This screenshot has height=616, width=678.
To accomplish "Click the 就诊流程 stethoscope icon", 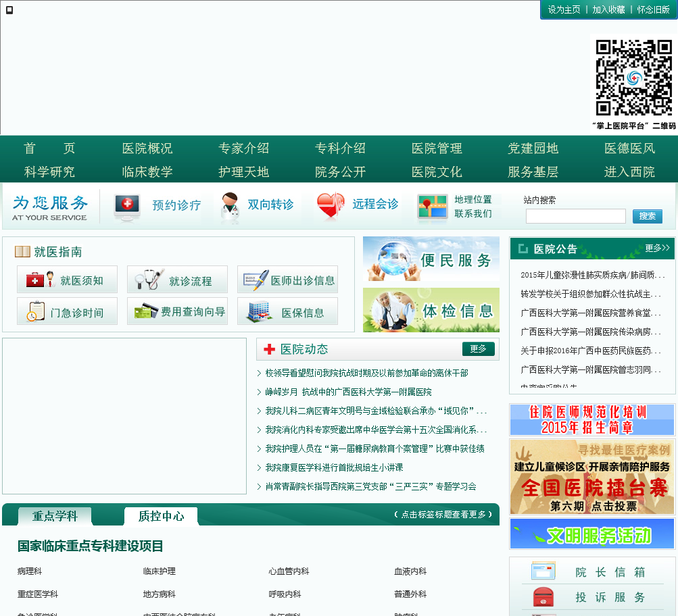I will point(149,280).
